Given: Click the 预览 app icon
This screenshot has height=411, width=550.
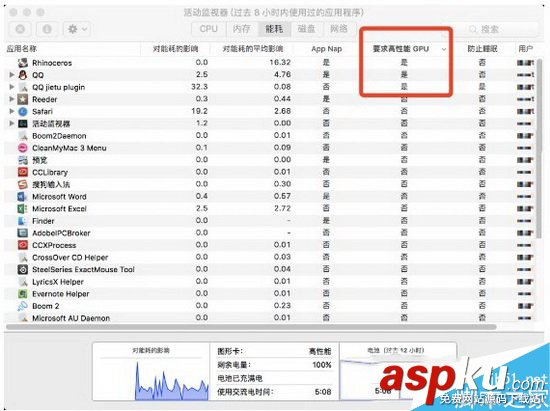Looking at the screenshot, I should 23,160.
